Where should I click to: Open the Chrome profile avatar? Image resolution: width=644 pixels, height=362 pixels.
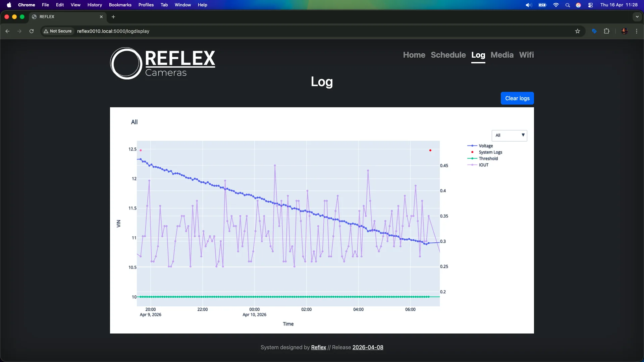point(624,31)
